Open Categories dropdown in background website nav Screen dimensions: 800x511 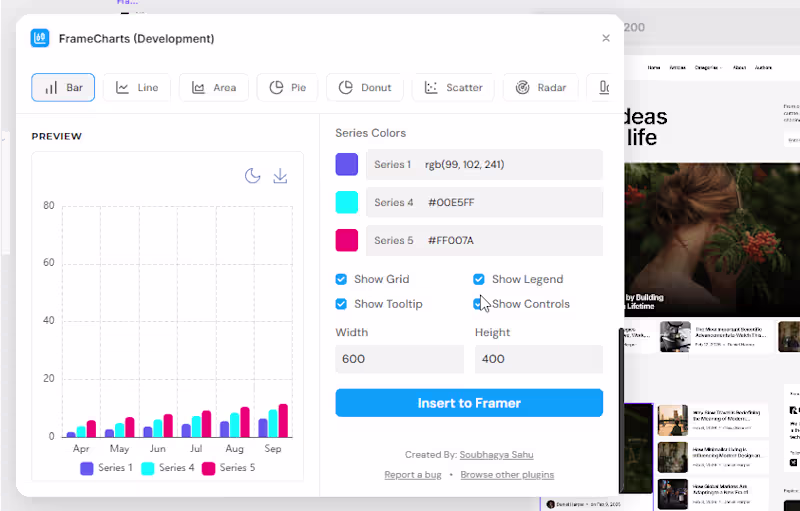[x=708, y=67]
